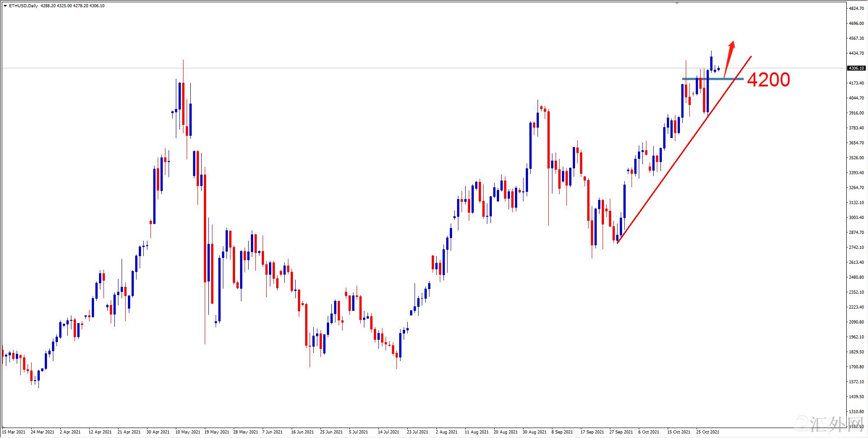Click the 1310.80 price axis label
Viewport: 868px width, 438px height.
856,412
